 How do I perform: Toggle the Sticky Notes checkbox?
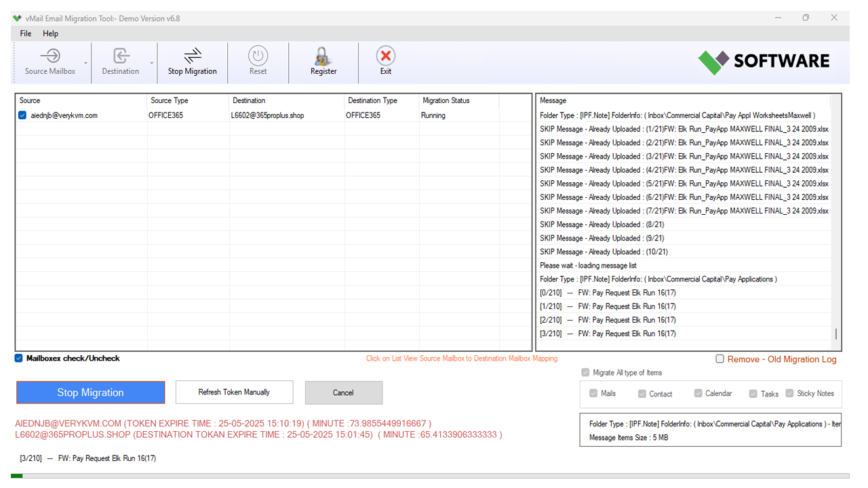(789, 393)
